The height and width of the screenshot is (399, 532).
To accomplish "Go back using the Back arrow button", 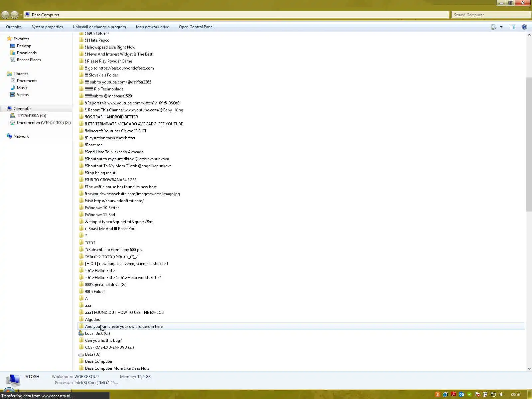I will (x=5, y=15).
